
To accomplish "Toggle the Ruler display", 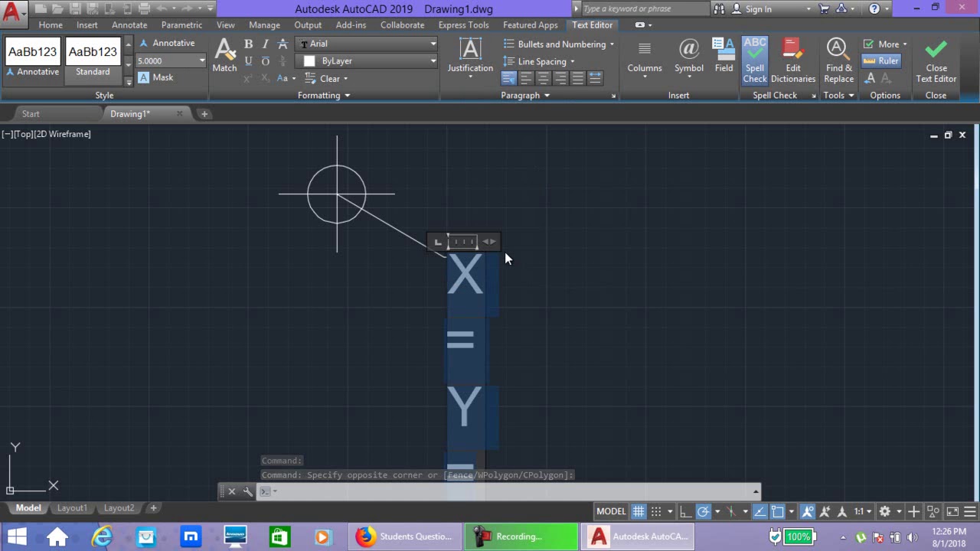I will (x=881, y=60).
